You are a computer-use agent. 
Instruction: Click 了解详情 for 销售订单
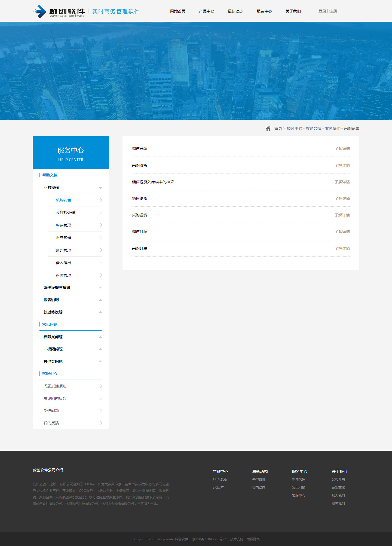342,232
